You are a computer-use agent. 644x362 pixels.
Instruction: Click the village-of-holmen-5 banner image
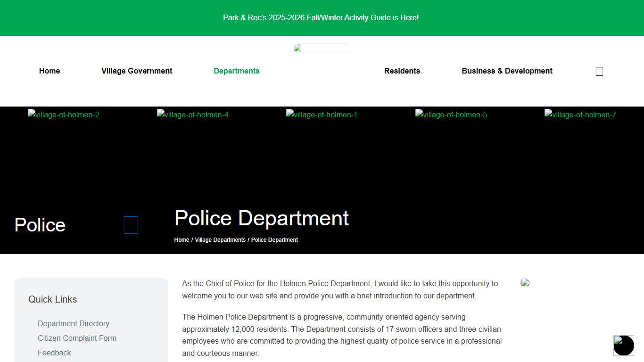[451, 115]
